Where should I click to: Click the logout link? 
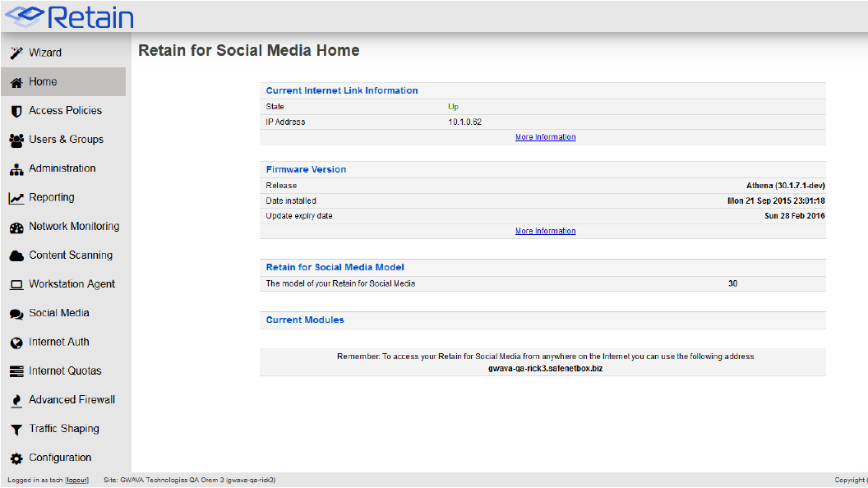(77, 481)
